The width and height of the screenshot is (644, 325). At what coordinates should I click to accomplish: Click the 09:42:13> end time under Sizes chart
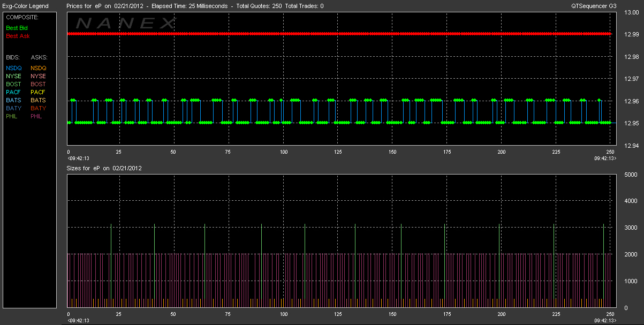coord(605,320)
